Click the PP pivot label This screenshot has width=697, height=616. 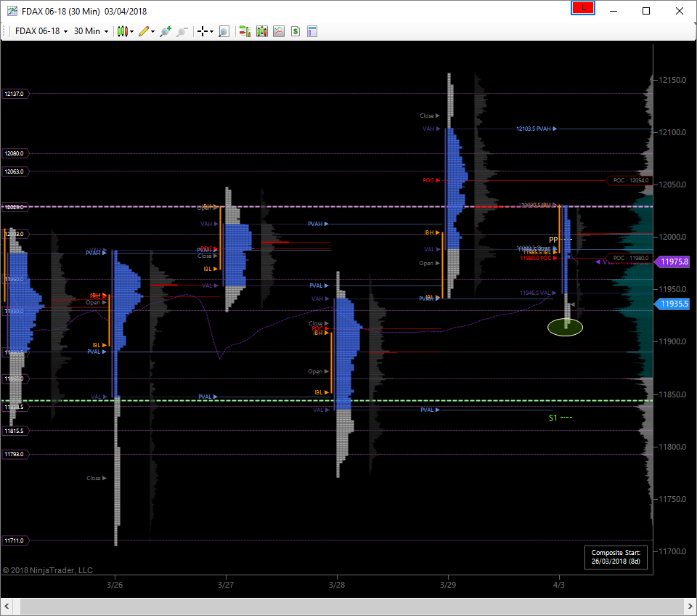(553, 240)
